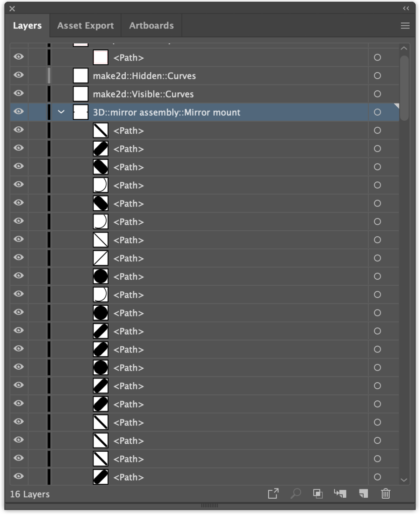
Task: Switch to the Asset Export tab
Action: click(x=85, y=26)
